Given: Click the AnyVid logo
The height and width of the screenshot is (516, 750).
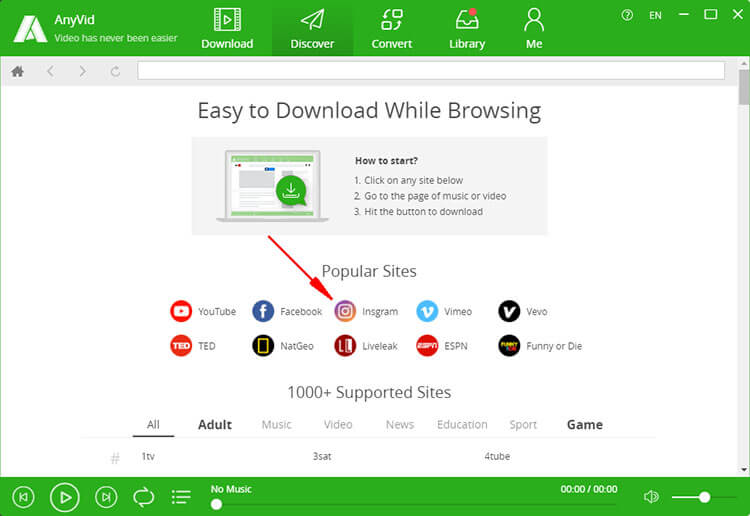Looking at the screenshot, I should (x=30, y=29).
